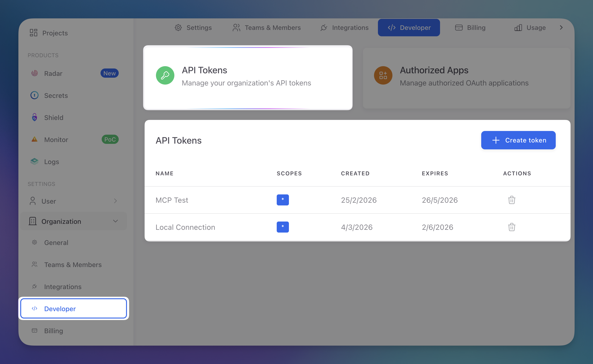Delete the Local Connection token
Viewport: 593px width, 364px height.
click(512, 227)
